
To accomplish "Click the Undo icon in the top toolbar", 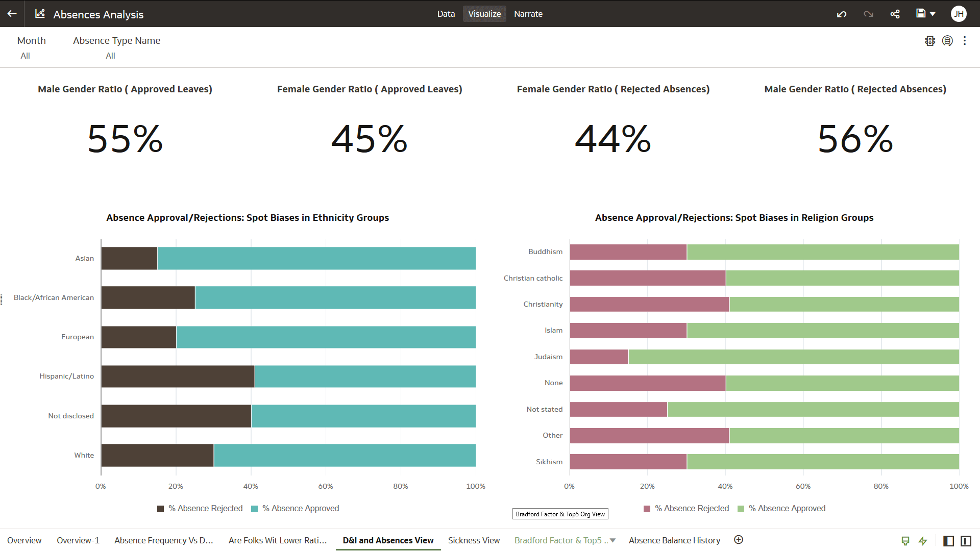I will [x=842, y=14].
